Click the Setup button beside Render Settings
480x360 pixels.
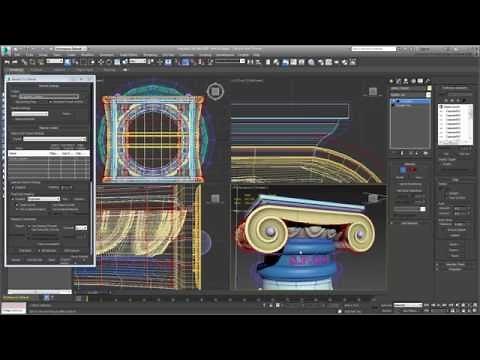point(66,114)
